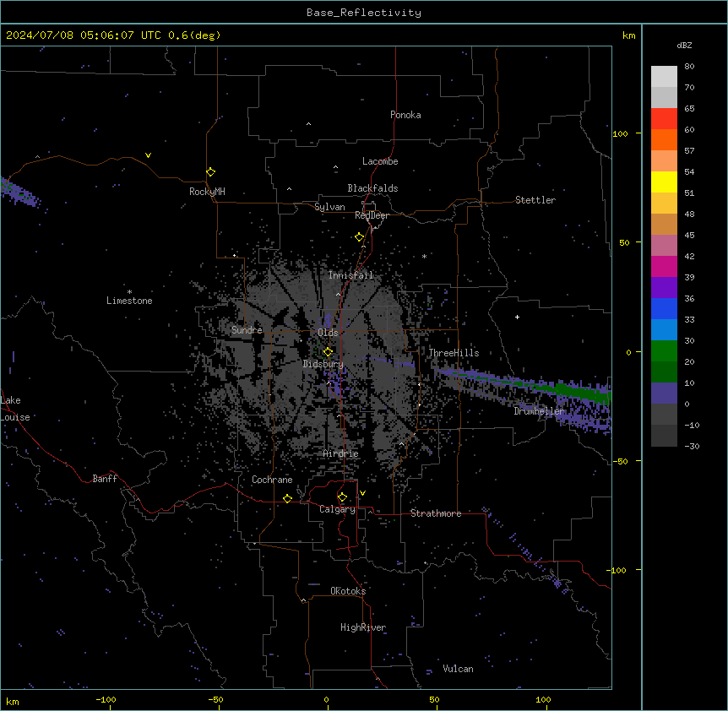Click the RedDeer city label
The height and width of the screenshot is (711, 728).
372,215
